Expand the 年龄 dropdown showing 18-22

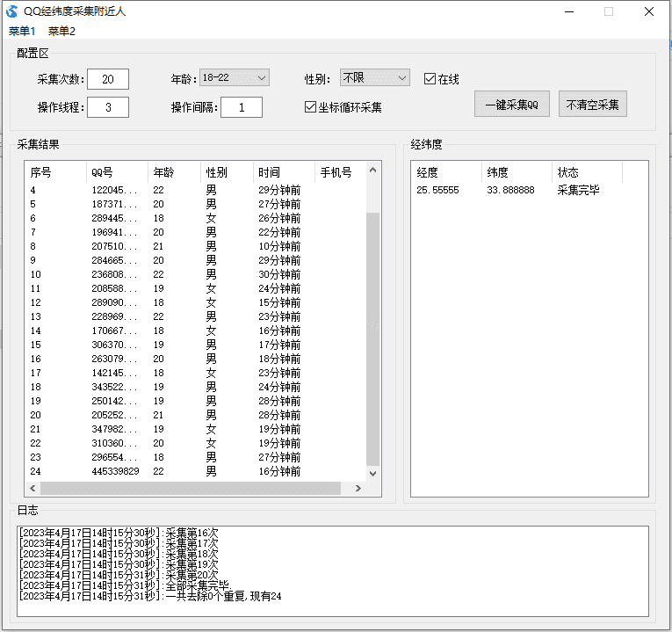[x=234, y=78]
